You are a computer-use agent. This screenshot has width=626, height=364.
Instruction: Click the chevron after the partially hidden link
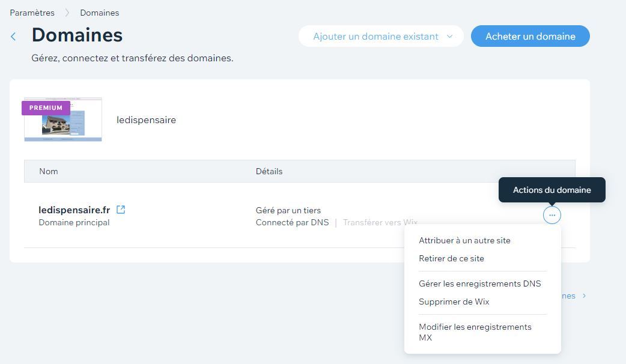[585, 296]
